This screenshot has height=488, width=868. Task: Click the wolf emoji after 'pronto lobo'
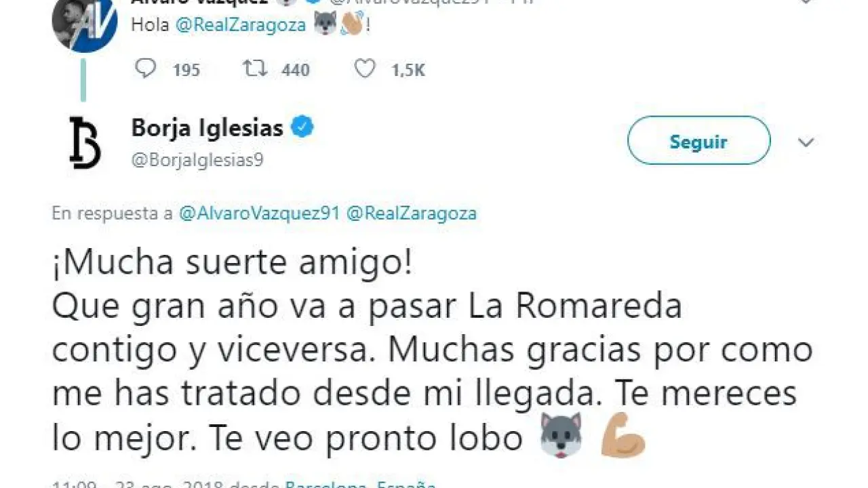pos(561,434)
